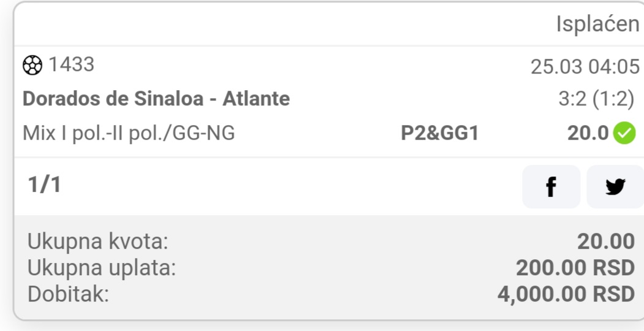Click the 1/1 ticket counter
This screenshot has height=331, width=644.
[x=44, y=185]
